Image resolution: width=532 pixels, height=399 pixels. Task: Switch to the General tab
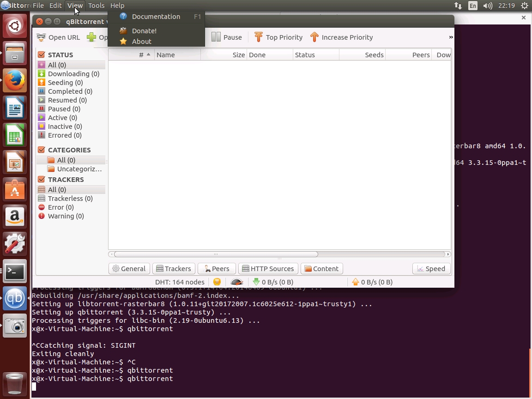(129, 269)
